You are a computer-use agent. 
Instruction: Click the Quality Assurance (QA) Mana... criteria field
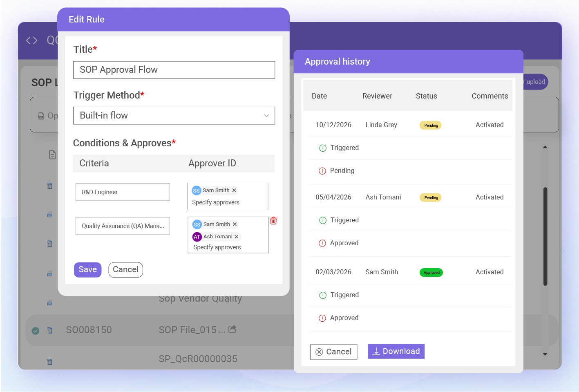123,226
